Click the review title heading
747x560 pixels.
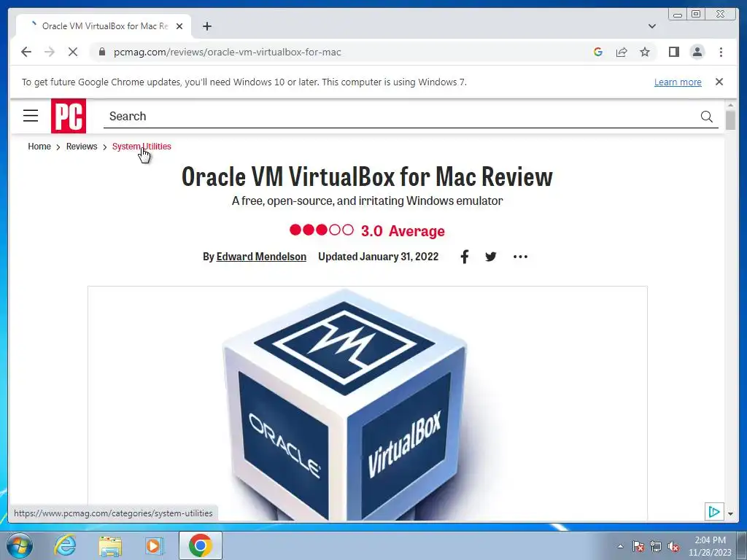click(x=368, y=176)
